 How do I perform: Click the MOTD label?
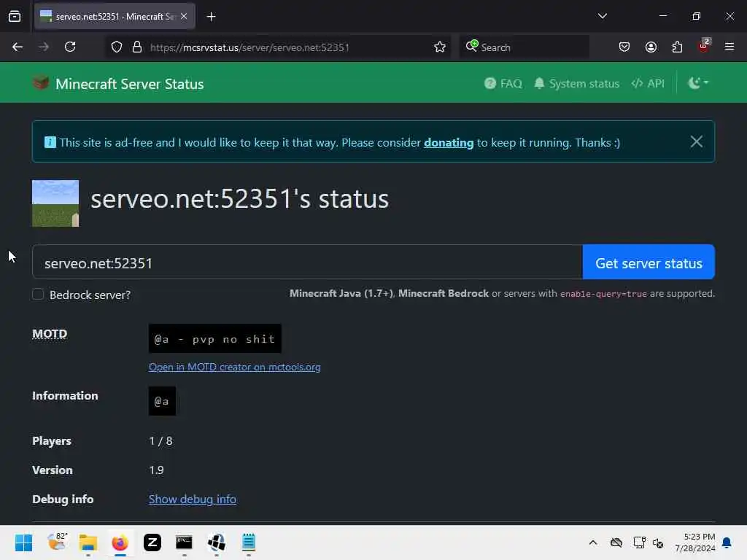(50, 333)
